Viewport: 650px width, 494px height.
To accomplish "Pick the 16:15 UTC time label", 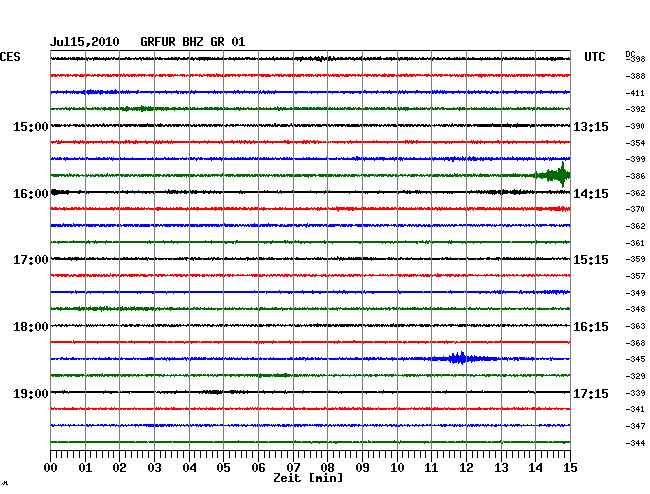I will [591, 327].
